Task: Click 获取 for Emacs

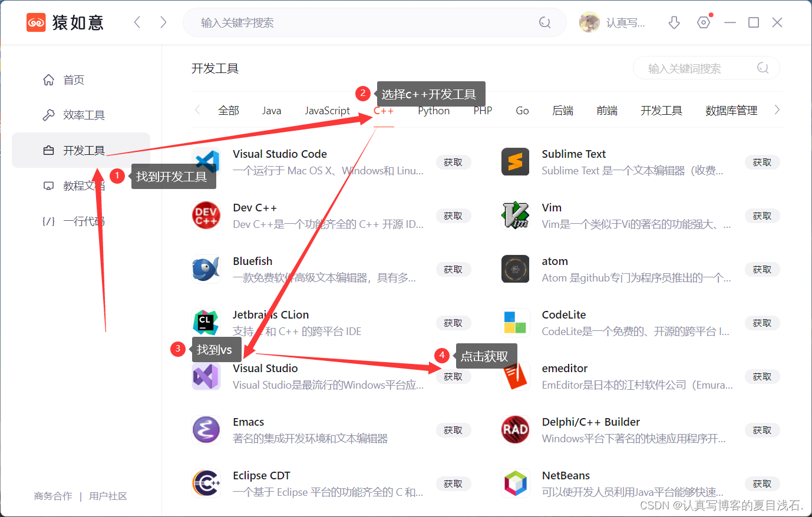Action: click(453, 430)
